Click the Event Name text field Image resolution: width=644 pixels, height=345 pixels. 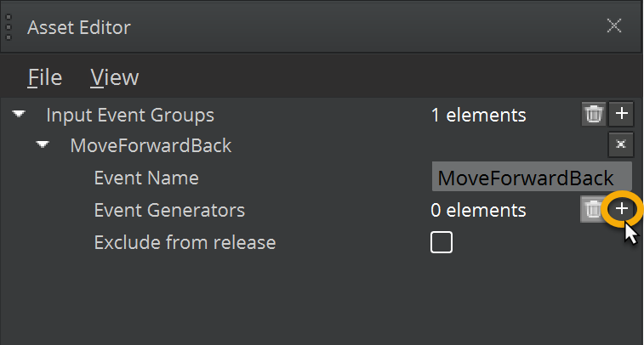click(x=531, y=178)
